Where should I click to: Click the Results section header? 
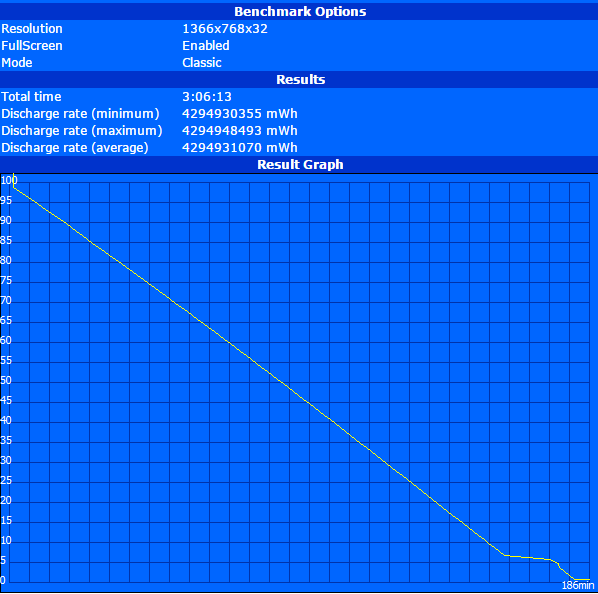pyautogui.click(x=301, y=79)
